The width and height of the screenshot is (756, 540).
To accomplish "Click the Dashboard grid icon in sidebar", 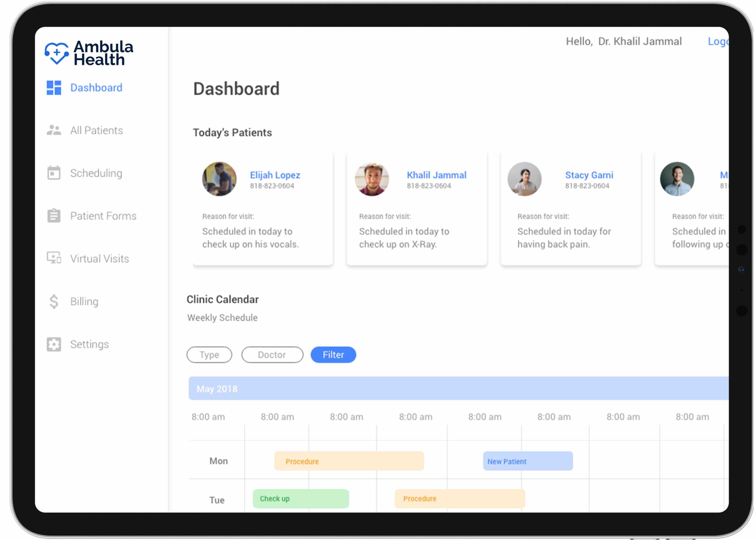I will tap(54, 88).
